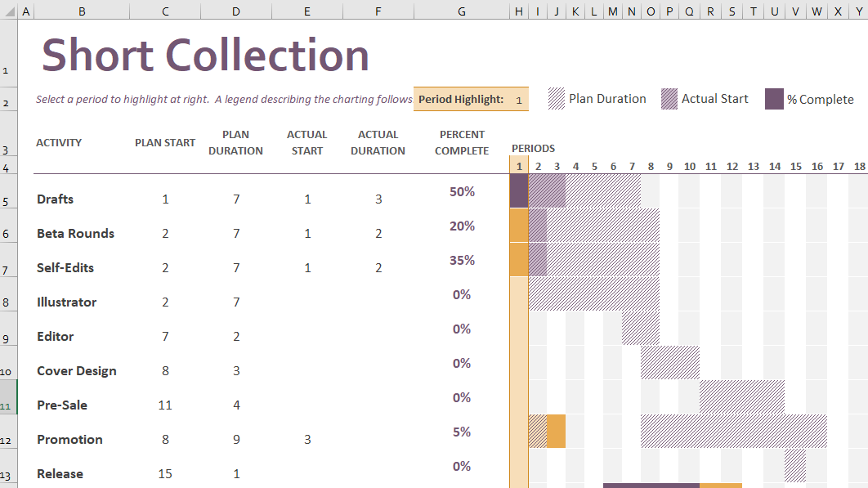
Task: Click the instruction text about selecting a period
Action: click(224, 99)
